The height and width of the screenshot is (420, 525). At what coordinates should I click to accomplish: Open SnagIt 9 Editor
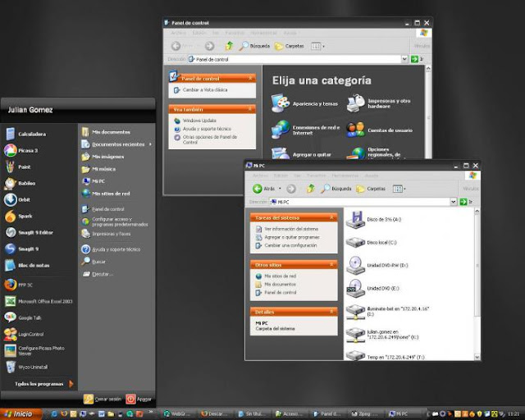pyautogui.click(x=30, y=232)
